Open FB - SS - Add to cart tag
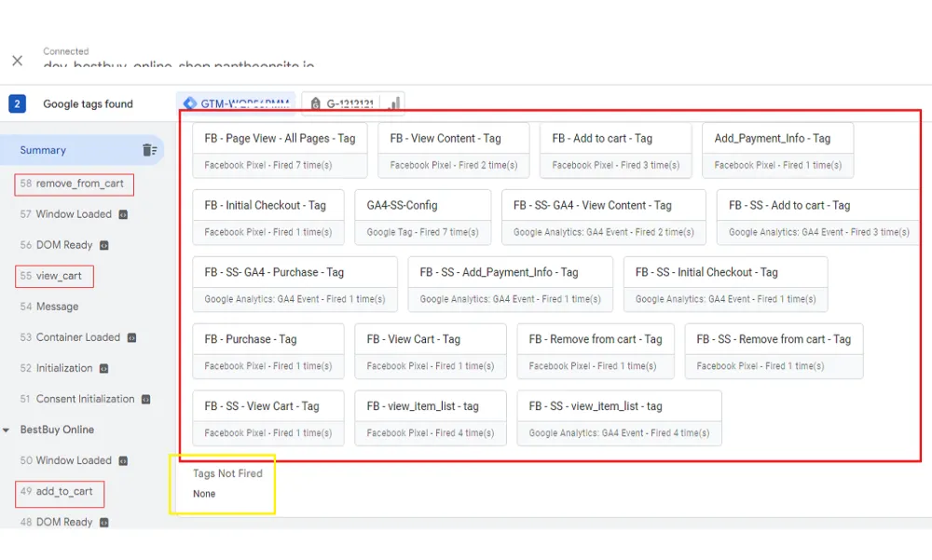This screenshot has width=932, height=560. 819,218
